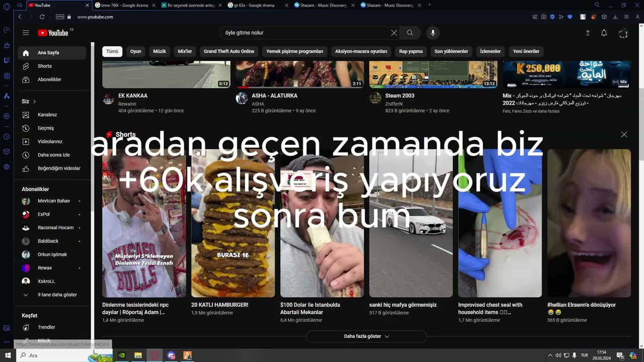Show hidden system tray icons chevron

pyautogui.click(x=550, y=355)
